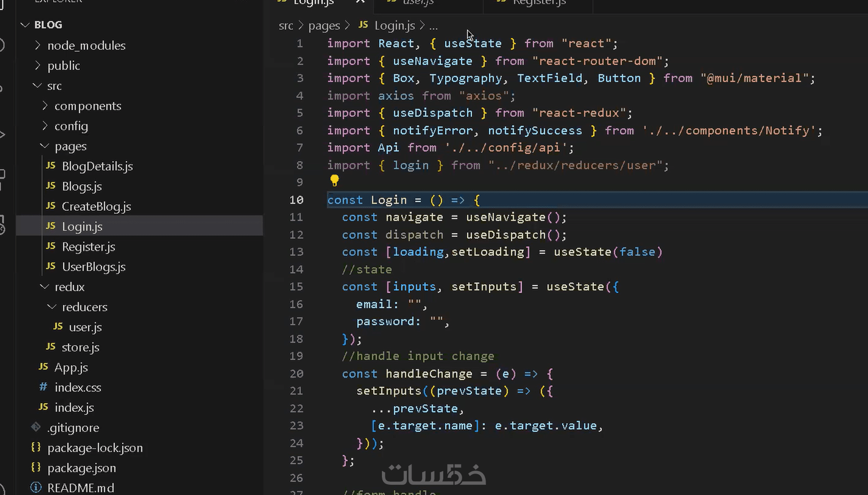The height and width of the screenshot is (495, 868).
Task: Click the pages breadcrumb
Action: pos(324,26)
